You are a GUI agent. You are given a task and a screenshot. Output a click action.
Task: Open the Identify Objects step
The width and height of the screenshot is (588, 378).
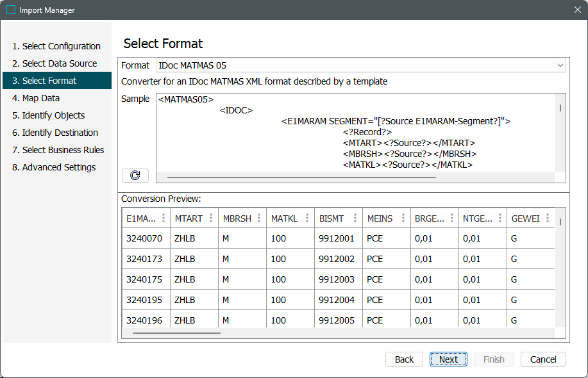(53, 115)
